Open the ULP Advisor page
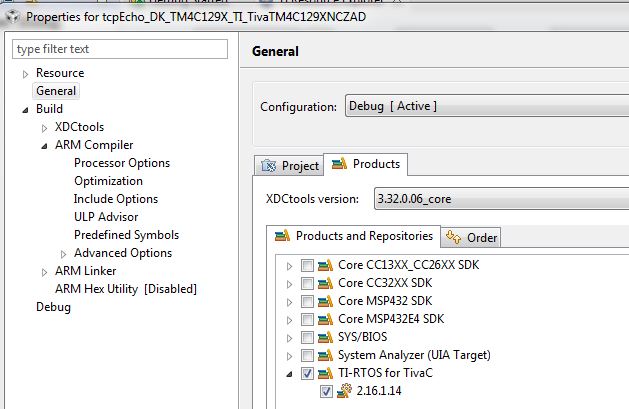629x409 pixels. click(106, 217)
